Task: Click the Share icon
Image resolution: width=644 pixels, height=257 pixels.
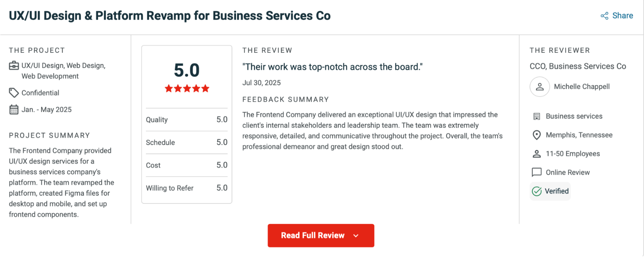Action: [605, 16]
